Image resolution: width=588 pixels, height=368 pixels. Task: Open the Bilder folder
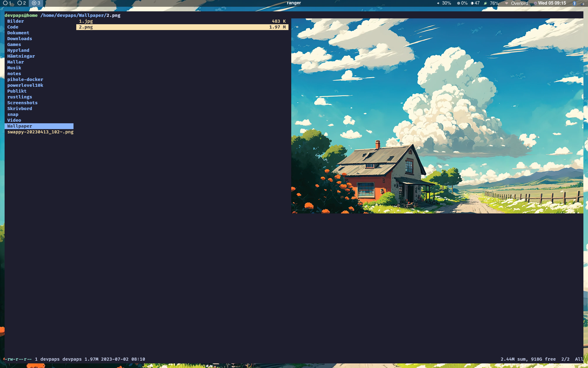16,21
